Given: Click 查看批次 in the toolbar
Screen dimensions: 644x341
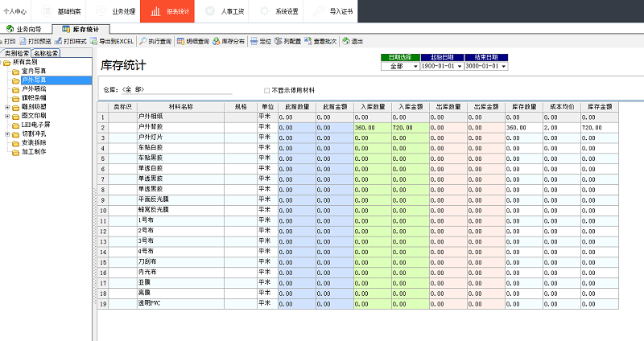Looking at the screenshot, I should pos(321,40).
